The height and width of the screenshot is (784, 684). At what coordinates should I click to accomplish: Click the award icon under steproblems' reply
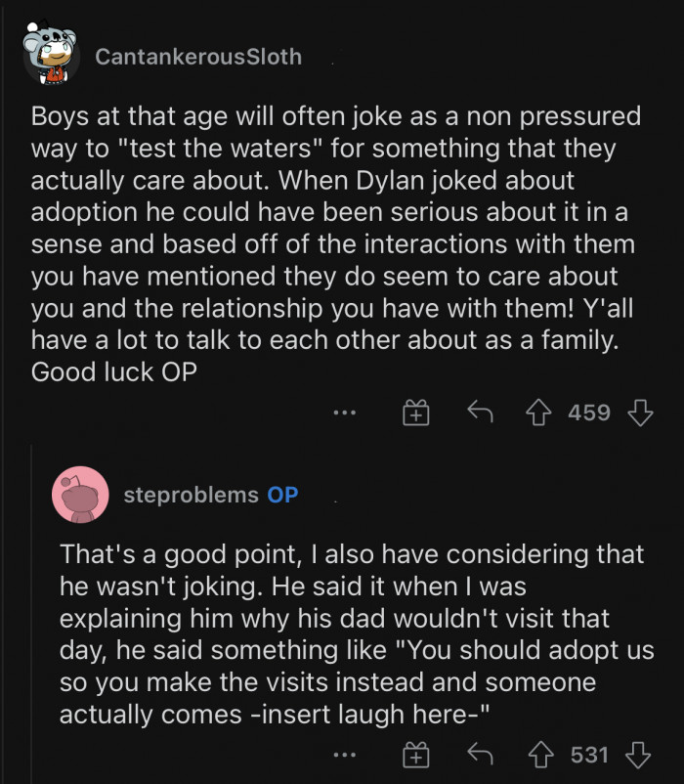(415, 754)
